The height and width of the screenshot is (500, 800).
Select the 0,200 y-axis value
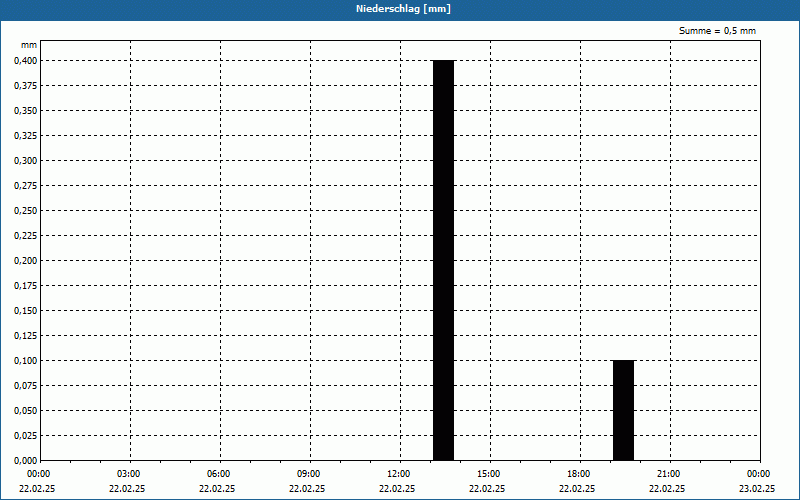pos(26,261)
